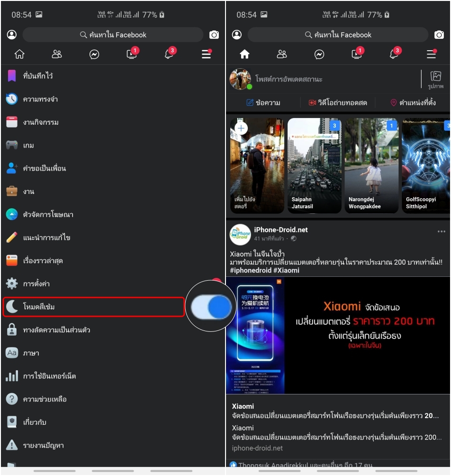Tap the ค้นหาใน Facebook search field
Viewport: 451px width, 476px height.
coord(114,34)
